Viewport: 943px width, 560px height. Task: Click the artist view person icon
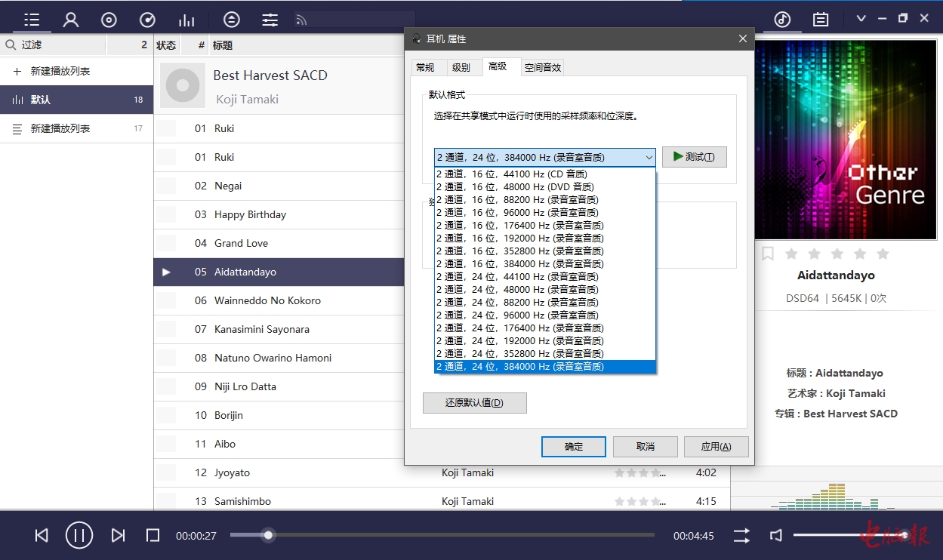click(71, 20)
